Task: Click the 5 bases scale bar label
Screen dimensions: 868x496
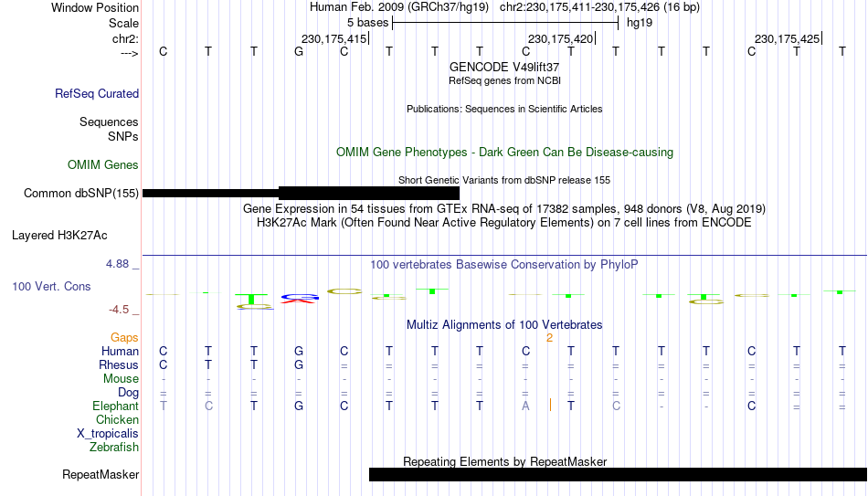Action: point(367,23)
